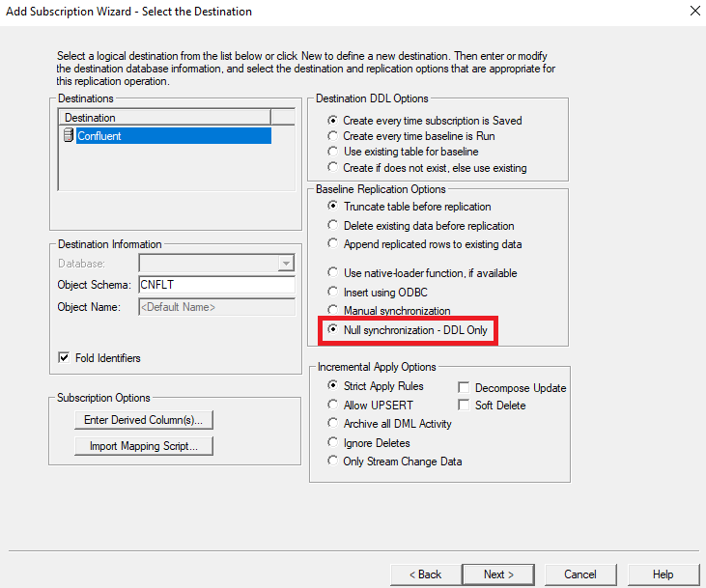Cancel the subscription wizard
The image size is (706, 588).
point(580,574)
